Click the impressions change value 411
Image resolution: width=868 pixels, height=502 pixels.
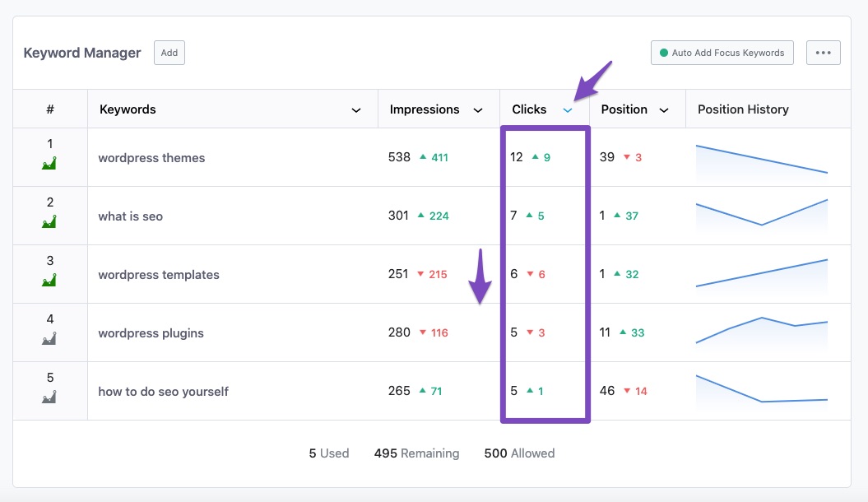pos(439,158)
